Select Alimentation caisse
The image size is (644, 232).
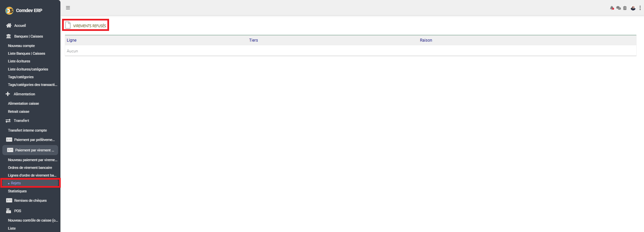tap(23, 103)
